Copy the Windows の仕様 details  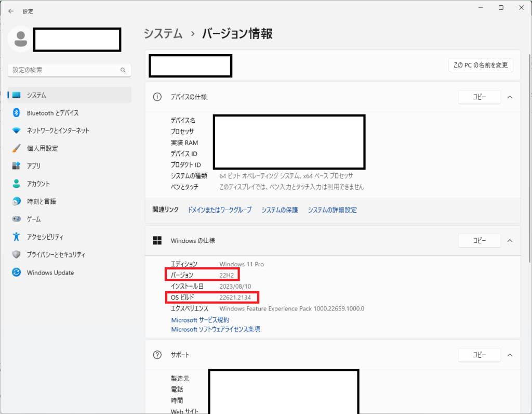[x=479, y=240]
